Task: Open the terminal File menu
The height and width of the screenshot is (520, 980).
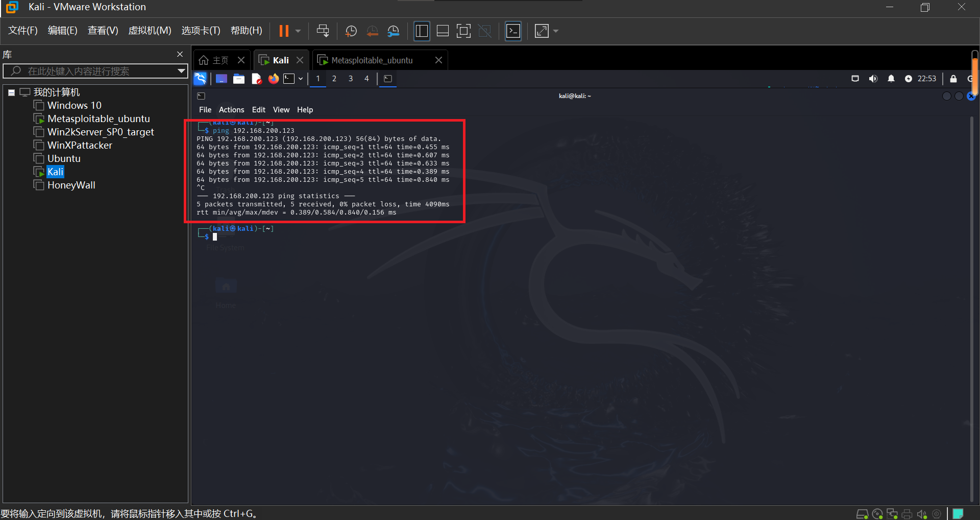Action: 205,110
